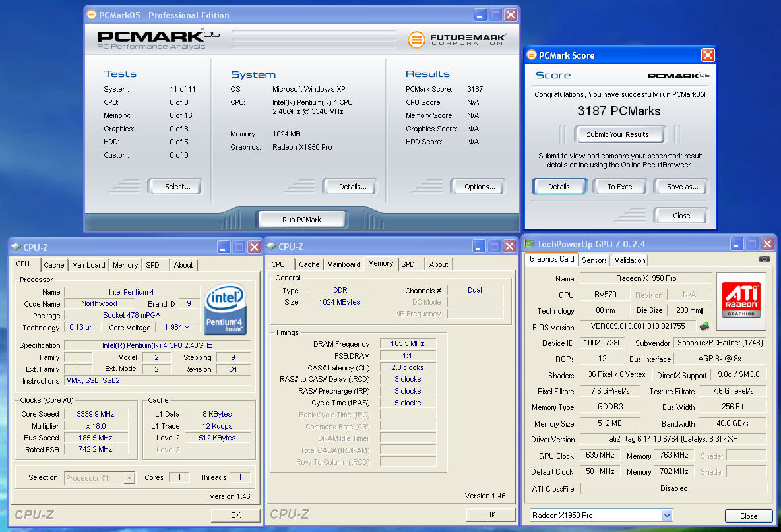Viewport: 781px width, 532px height.
Task: Open Mainboard tab in Memory CPU-Z window
Action: click(x=344, y=264)
